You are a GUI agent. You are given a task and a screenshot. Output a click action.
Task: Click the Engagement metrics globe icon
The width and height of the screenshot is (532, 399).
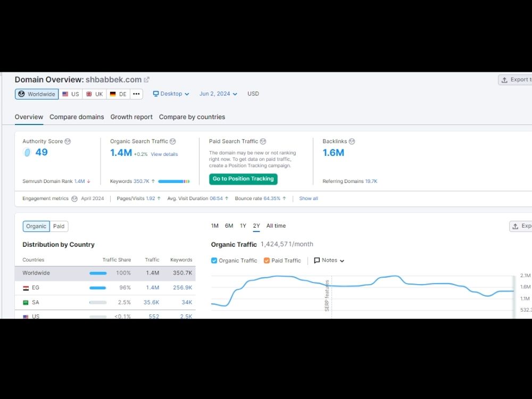coord(74,199)
